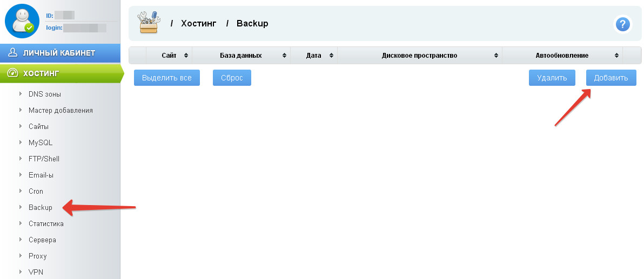Click Хостинг link in breadcrumb
Image resolution: width=644 pixels, height=279 pixels.
tap(198, 24)
